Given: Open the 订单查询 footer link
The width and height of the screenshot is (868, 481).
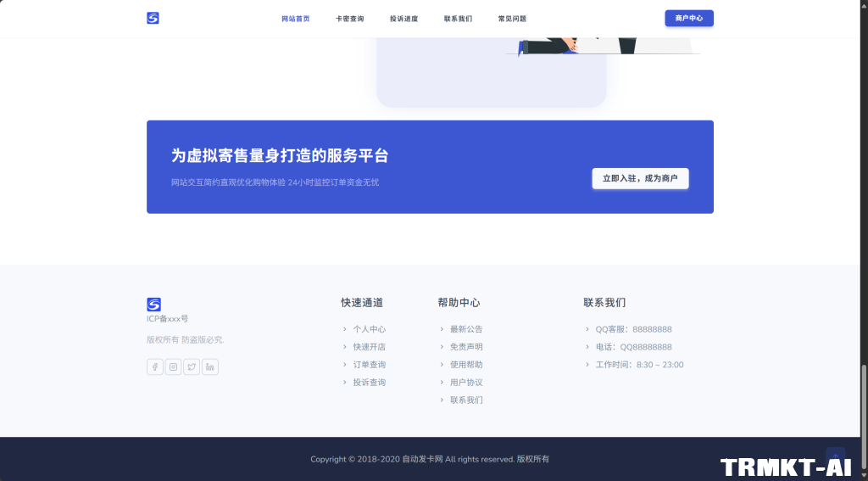Looking at the screenshot, I should coord(370,365).
